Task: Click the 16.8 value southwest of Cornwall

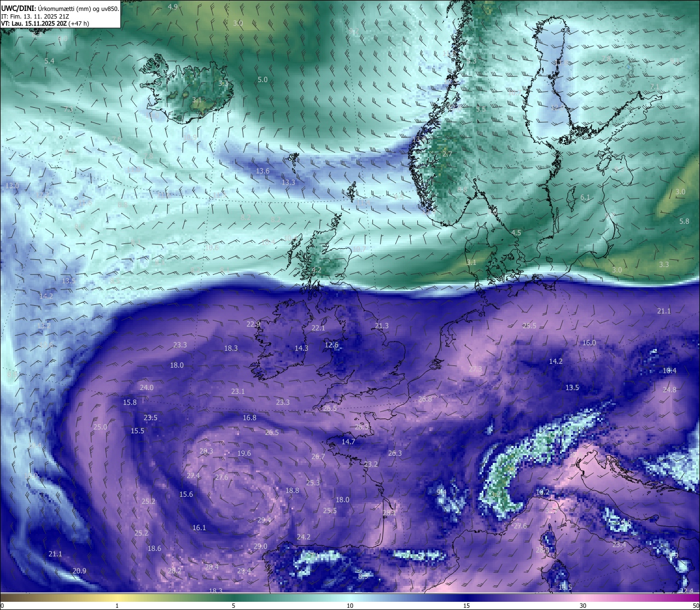Action: coord(249,417)
